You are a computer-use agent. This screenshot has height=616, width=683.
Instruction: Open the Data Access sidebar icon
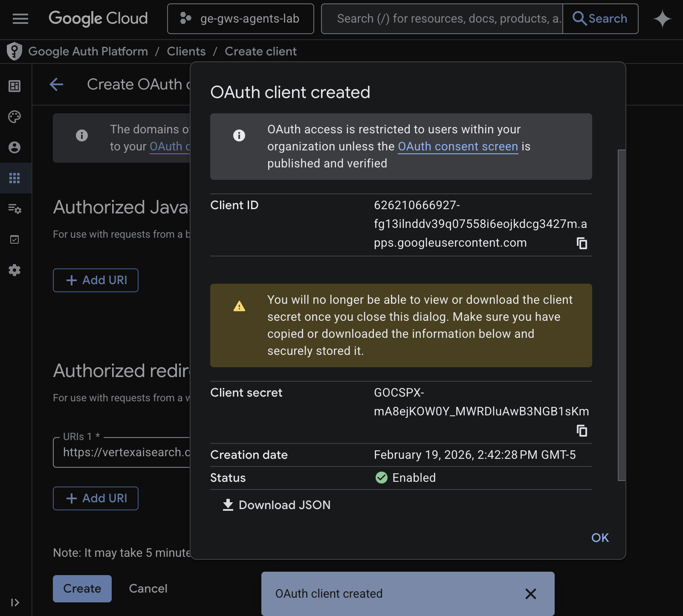pos(15,209)
